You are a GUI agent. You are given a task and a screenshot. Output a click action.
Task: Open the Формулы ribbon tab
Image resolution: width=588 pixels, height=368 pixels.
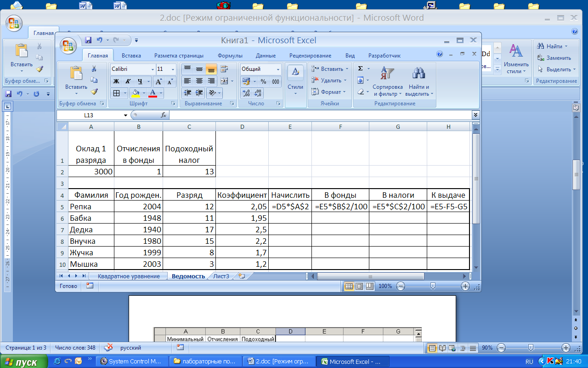coord(230,56)
